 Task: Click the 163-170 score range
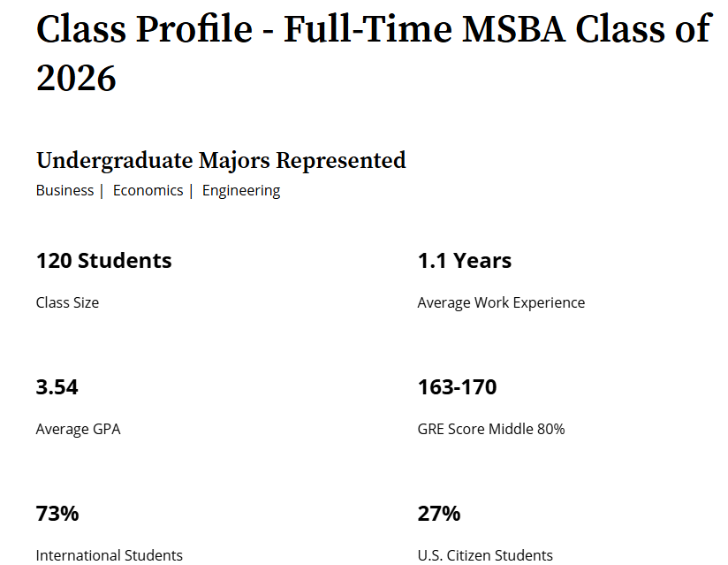click(x=457, y=387)
